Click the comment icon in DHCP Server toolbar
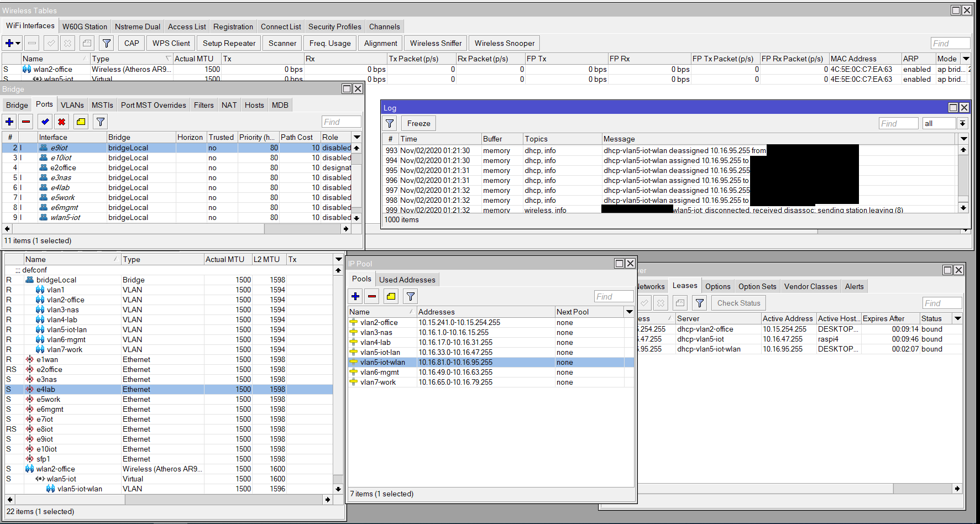This screenshot has width=980, height=524. 680,303
